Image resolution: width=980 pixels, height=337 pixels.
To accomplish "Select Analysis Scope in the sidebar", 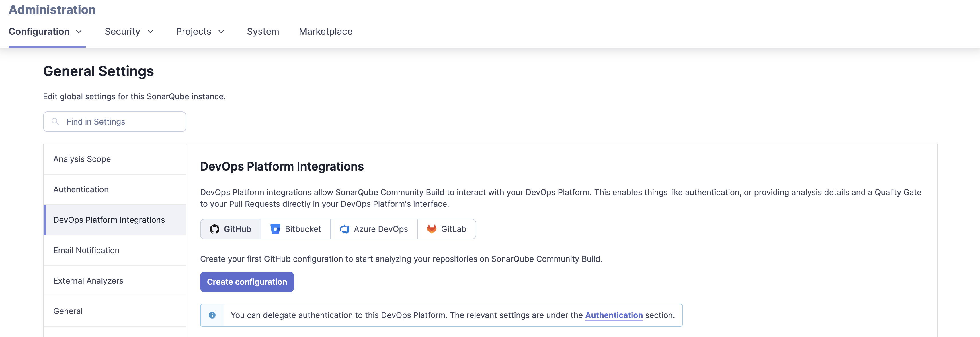I will pyautogui.click(x=82, y=159).
